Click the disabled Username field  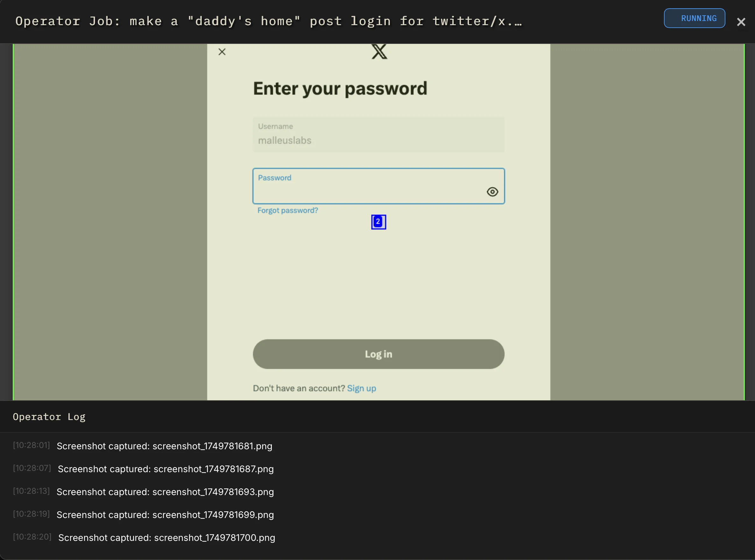(x=378, y=135)
